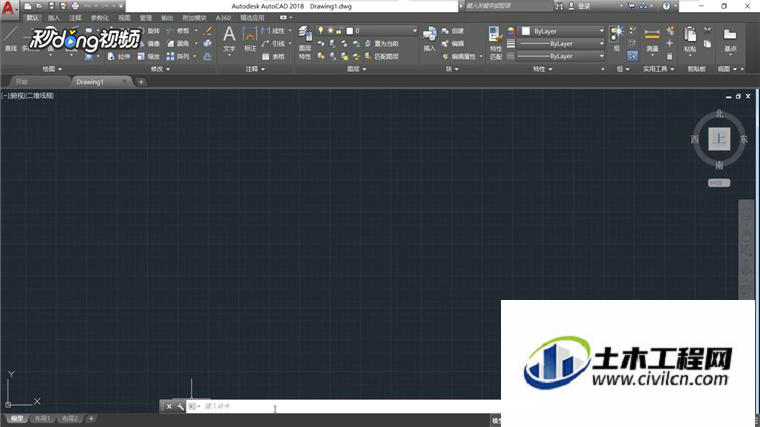Open the ByLayer linetype dropdown in bottom row

click(x=602, y=56)
